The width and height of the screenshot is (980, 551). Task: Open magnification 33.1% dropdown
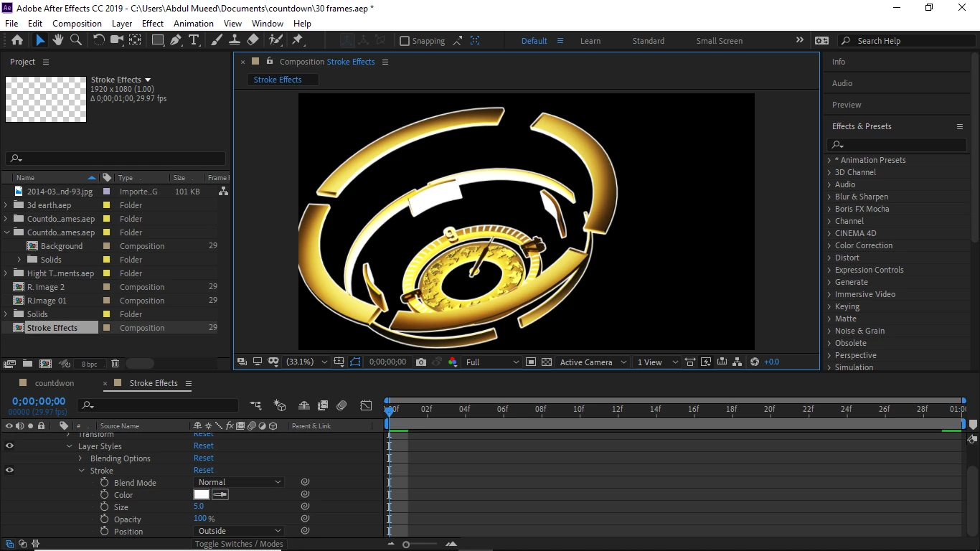pos(307,362)
